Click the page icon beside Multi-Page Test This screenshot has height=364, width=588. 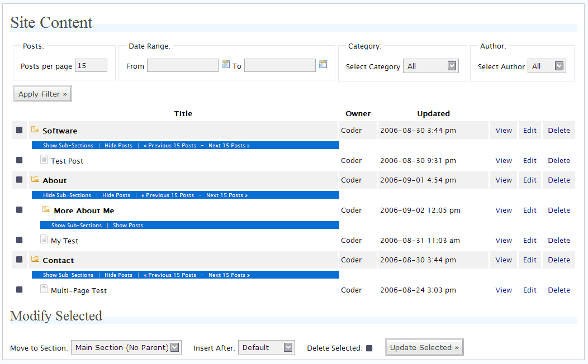click(44, 289)
